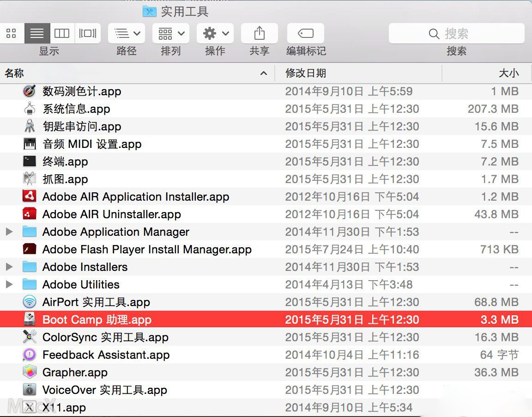Click the X11.app file name
This screenshot has height=417, width=532.
pyautogui.click(x=64, y=407)
